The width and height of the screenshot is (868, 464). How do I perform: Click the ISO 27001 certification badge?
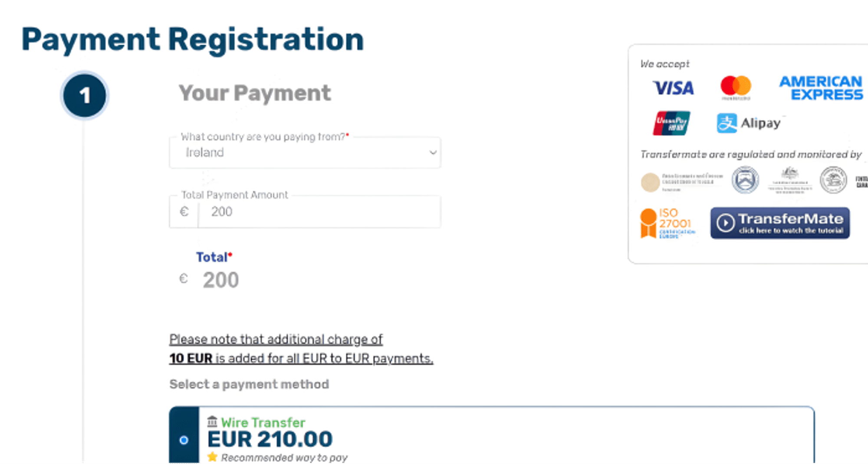[667, 223]
